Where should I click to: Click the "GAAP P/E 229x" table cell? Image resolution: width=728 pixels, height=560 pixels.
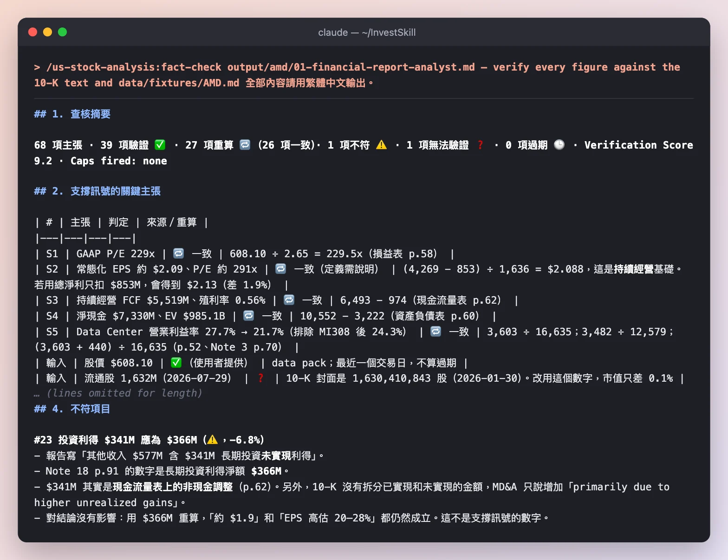(116, 254)
